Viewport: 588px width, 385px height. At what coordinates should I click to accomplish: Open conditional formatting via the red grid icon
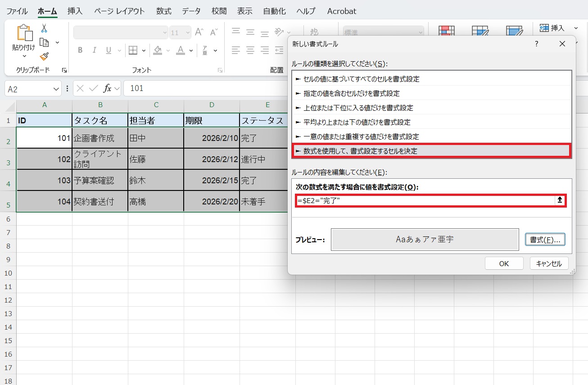pos(446,31)
